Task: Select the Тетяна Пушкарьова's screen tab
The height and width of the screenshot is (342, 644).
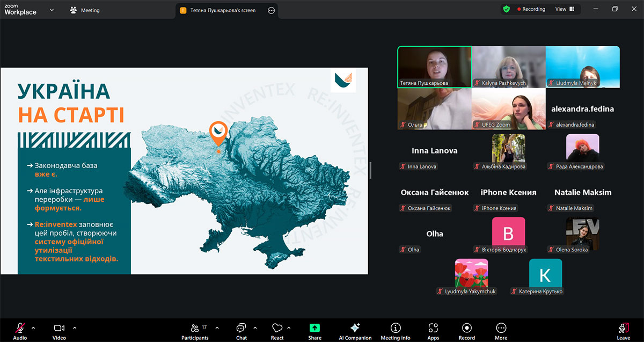Action: coord(223,10)
